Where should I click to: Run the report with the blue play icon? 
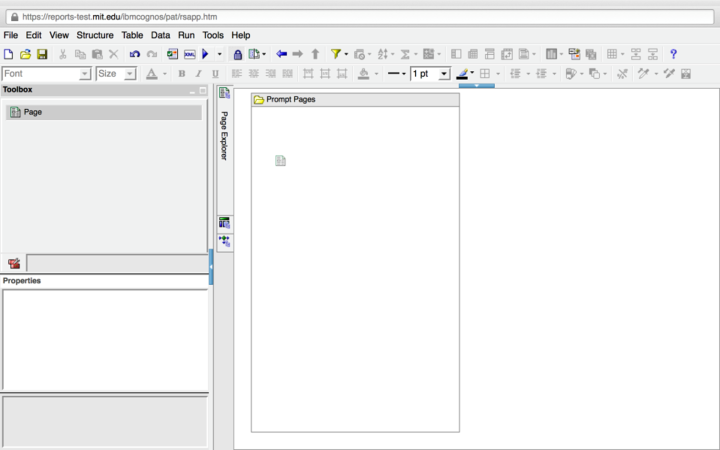pos(205,54)
